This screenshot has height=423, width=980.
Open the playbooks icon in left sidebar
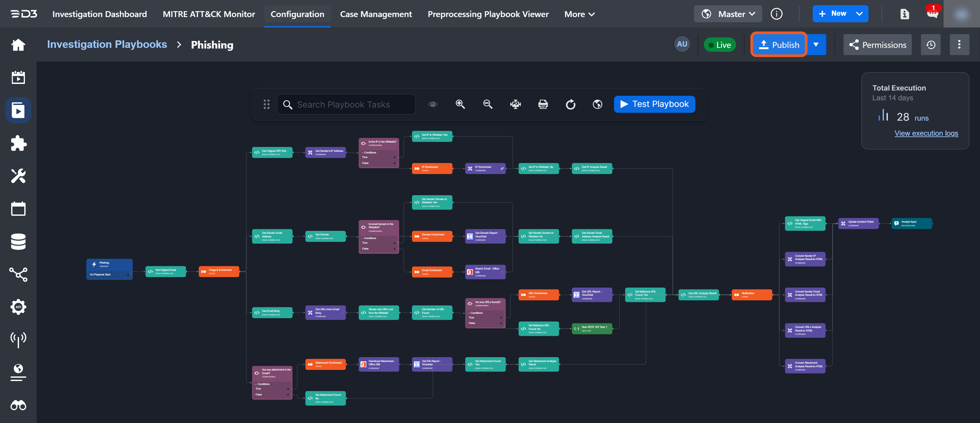[18, 110]
